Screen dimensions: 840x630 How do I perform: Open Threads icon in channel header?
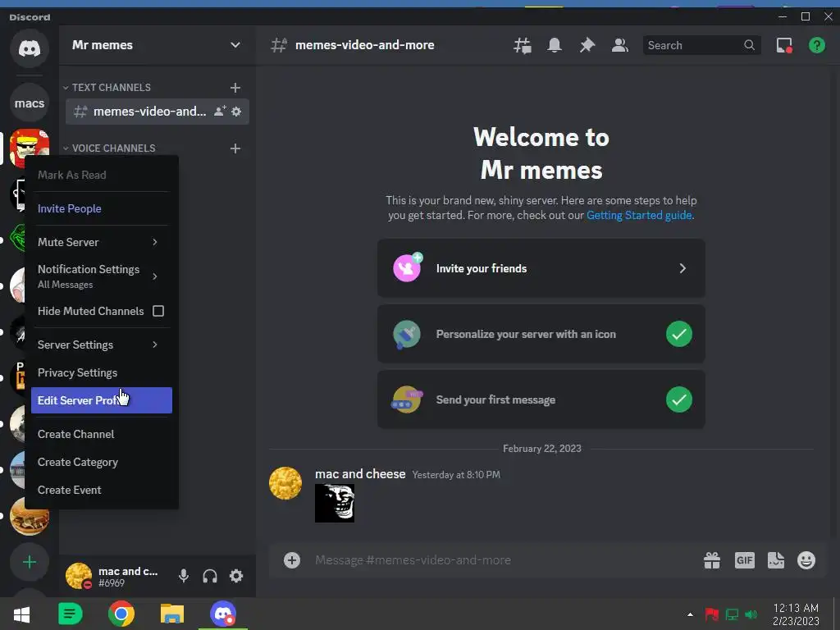pos(523,46)
